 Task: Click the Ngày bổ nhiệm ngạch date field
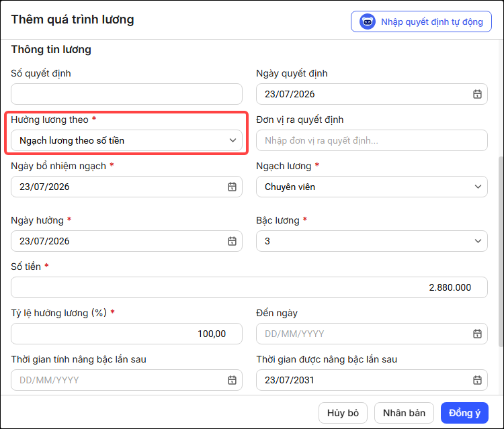click(126, 187)
